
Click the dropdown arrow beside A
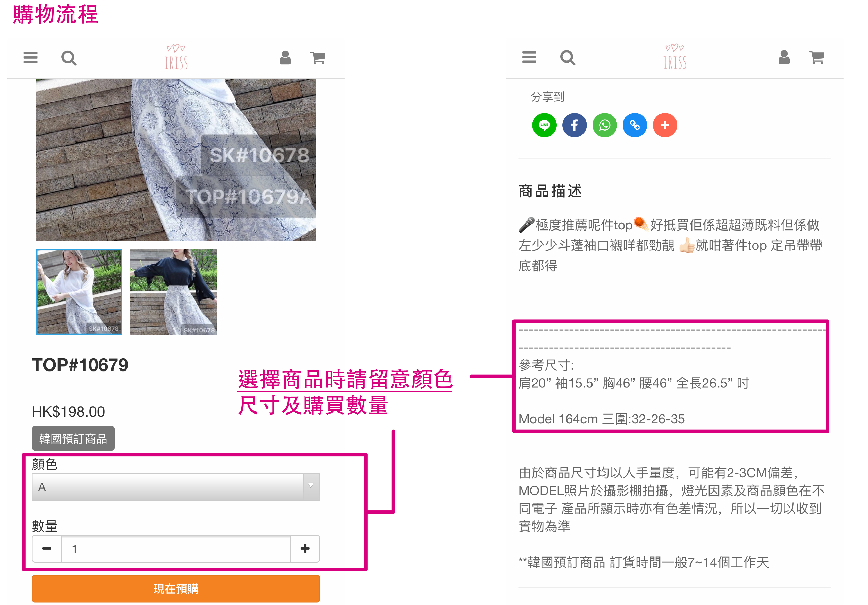tap(311, 486)
